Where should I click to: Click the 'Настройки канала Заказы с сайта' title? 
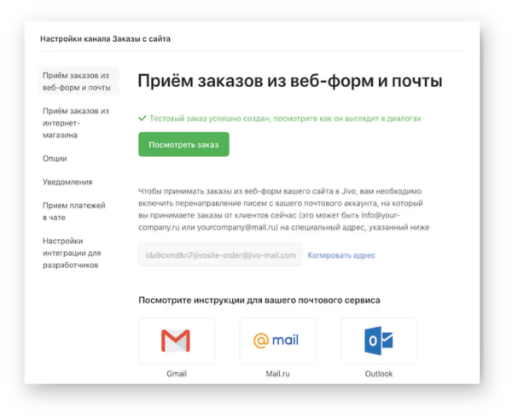click(x=105, y=39)
